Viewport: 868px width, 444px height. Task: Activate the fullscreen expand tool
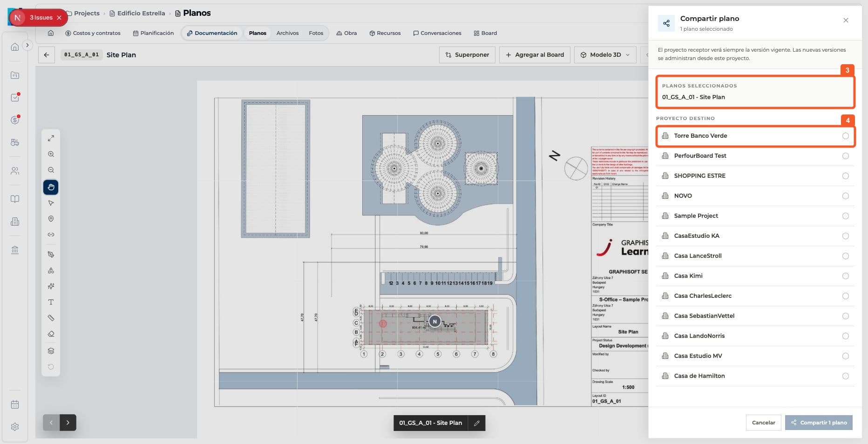pyautogui.click(x=51, y=138)
